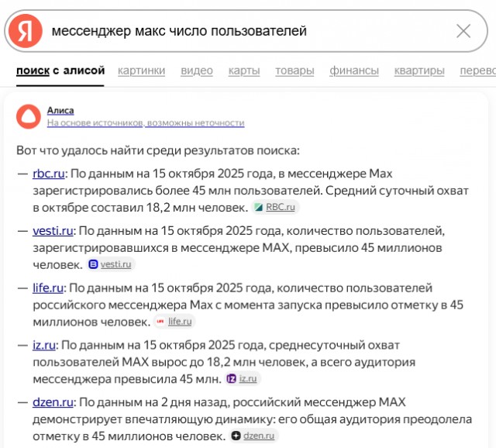
Task: Click the dzen.ru source badge
Action: (253, 436)
